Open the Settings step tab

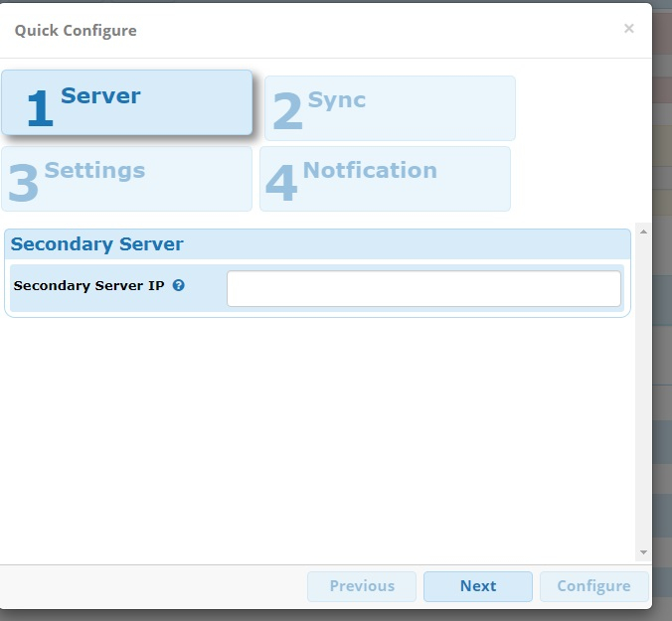(x=126, y=178)
